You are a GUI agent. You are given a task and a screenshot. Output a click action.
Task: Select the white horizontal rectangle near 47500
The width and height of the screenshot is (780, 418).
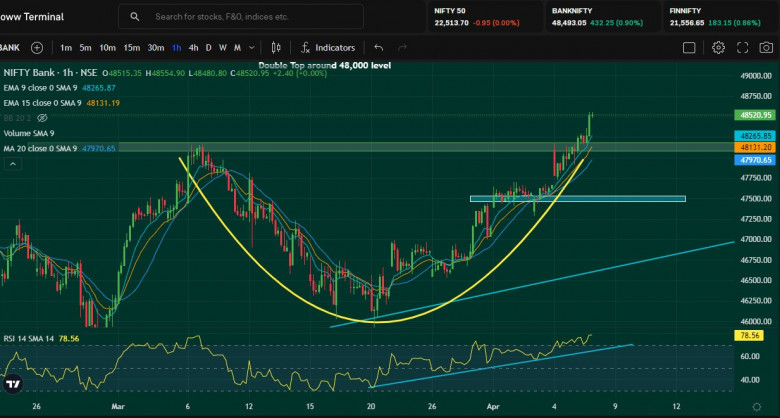click(578, 199)
